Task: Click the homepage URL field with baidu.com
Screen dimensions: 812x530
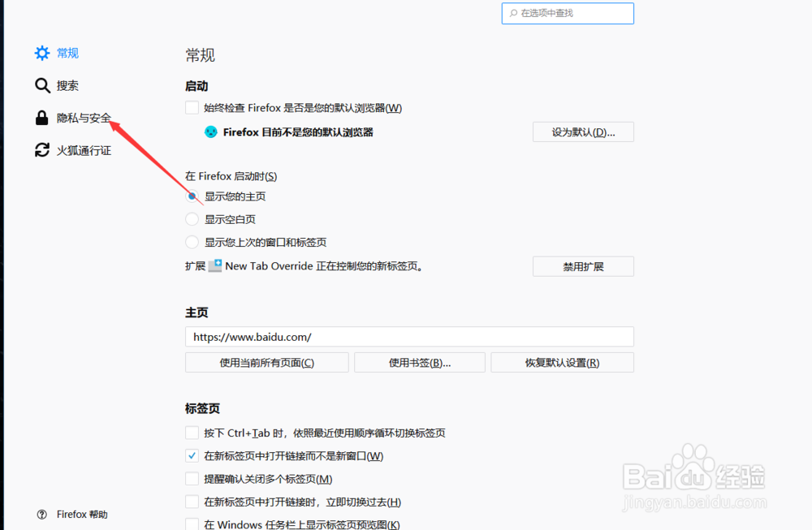Action: (409, 337)
